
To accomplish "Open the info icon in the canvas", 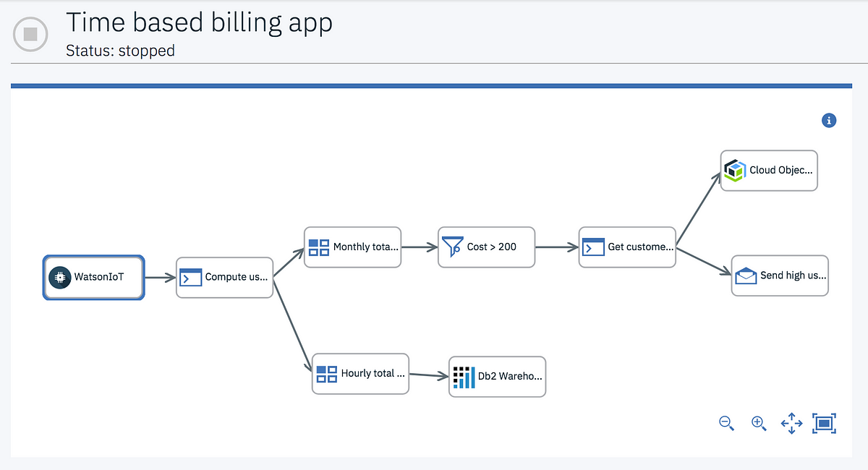I will coord(829,121).
